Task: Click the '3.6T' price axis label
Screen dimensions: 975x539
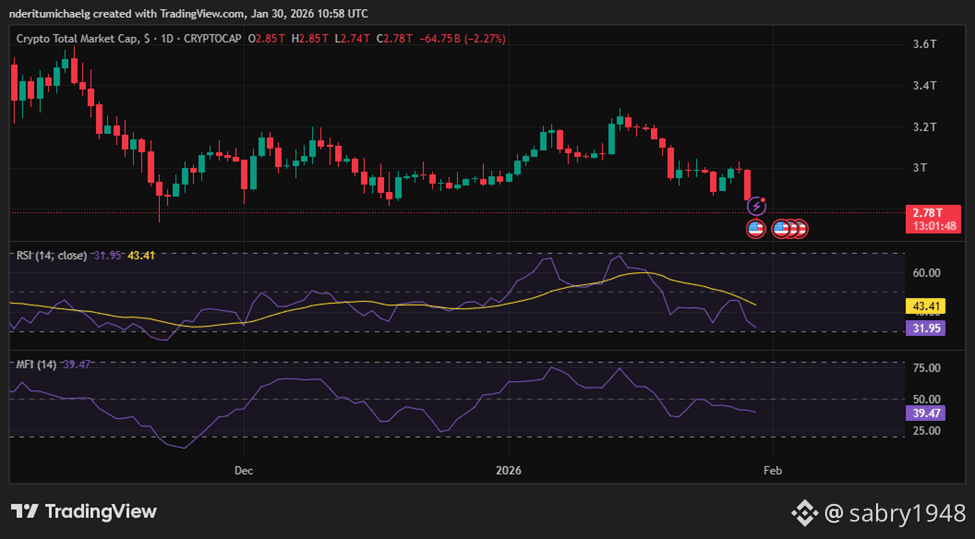Action: 924,44
